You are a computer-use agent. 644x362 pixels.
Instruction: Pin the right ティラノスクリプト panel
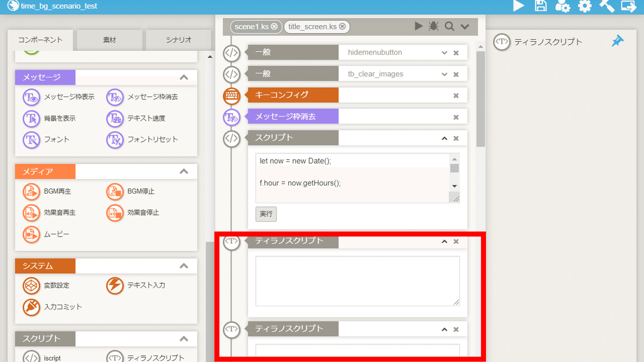(618, 41)
